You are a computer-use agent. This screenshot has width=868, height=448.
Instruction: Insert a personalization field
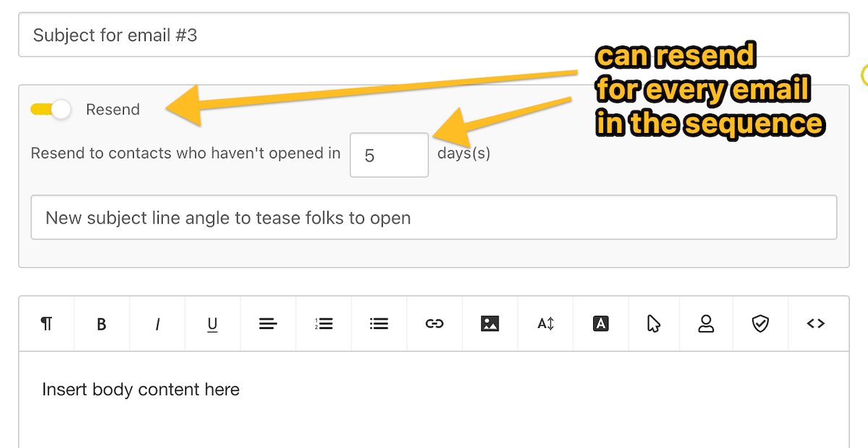coord(706,324)
